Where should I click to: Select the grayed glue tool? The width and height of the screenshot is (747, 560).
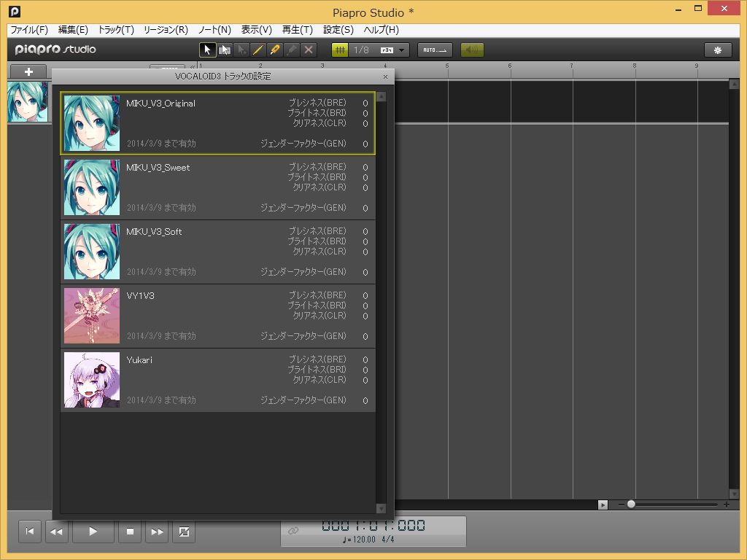pos(292,50)
